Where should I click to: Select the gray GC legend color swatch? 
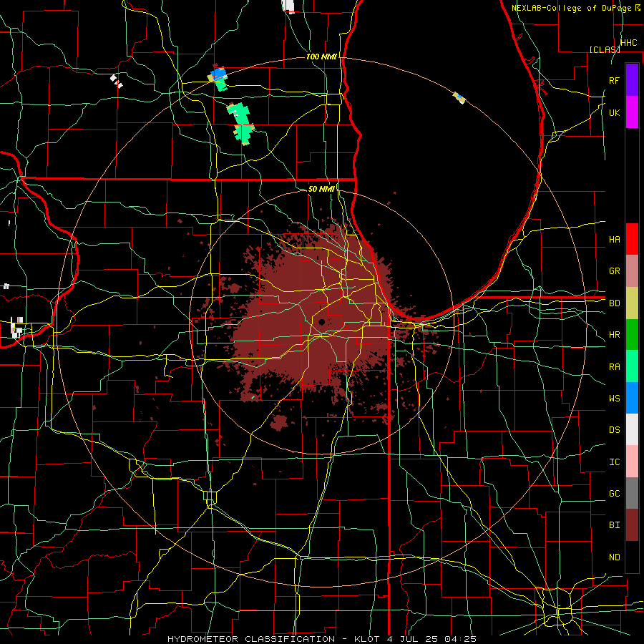click(x=632, y=493)
